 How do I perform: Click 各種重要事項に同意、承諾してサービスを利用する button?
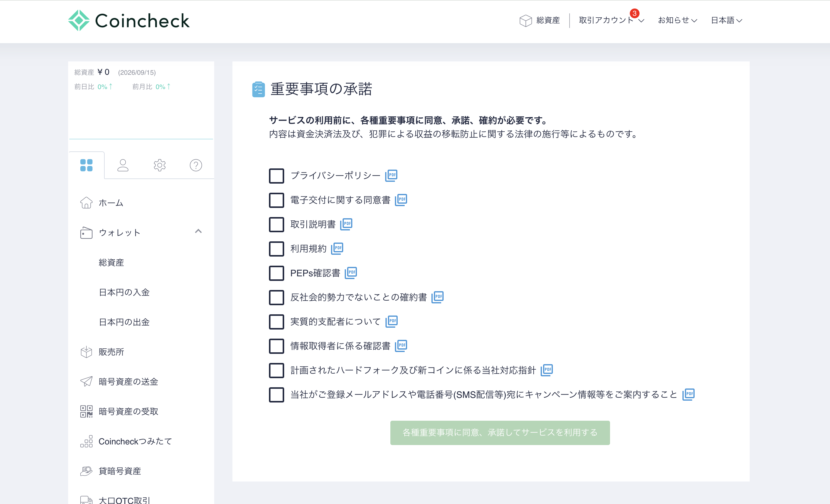tap(500, 433)
